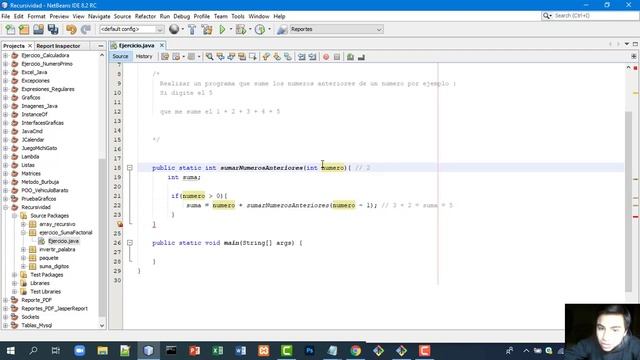Click the error hint icon at line 24
640x360 pixels.
[x=120, y=224]
